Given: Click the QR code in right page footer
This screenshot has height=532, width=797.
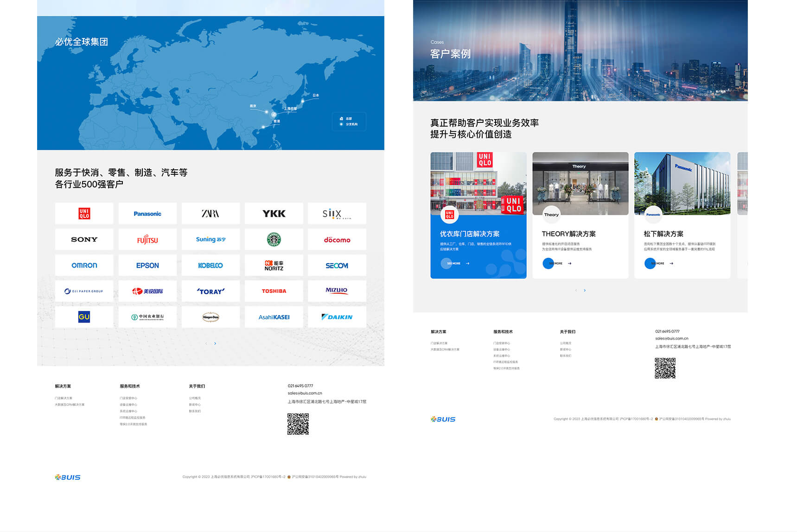Looking at the screenshot, I should (x=665, y=368).
